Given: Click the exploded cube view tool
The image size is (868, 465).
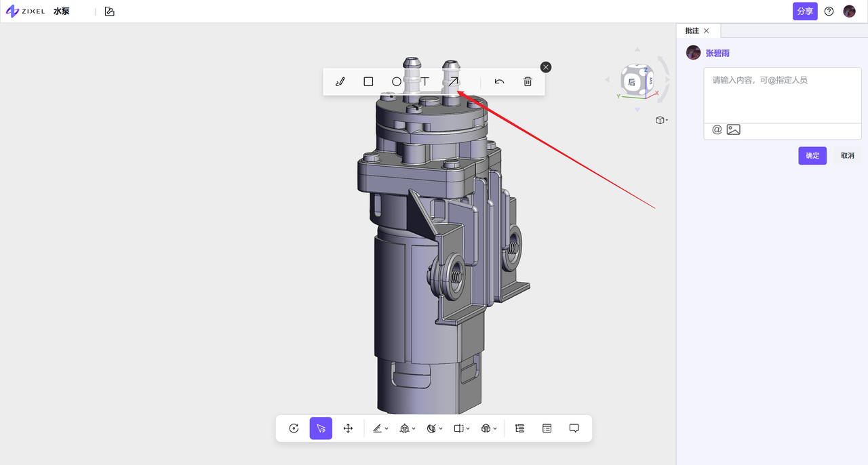Looking at the screenshot, I should click(486, 428).
